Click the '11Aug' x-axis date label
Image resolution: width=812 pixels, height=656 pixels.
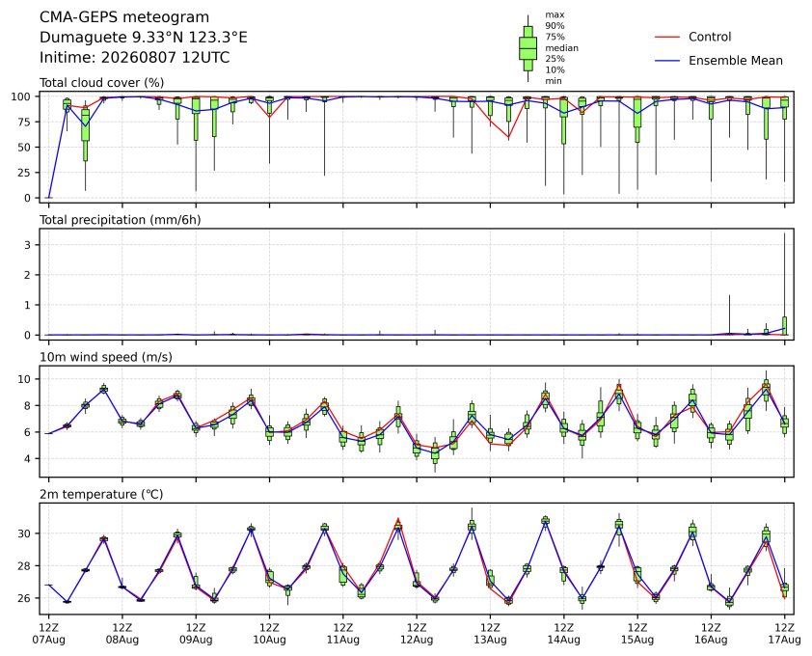pyautogui.click(x=342, y=640)
